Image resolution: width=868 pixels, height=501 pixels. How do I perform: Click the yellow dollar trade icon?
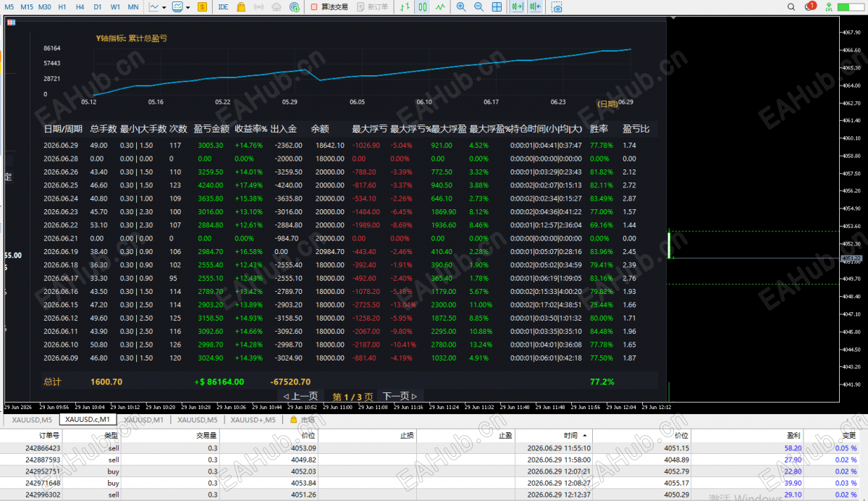[x=202, y=7]
